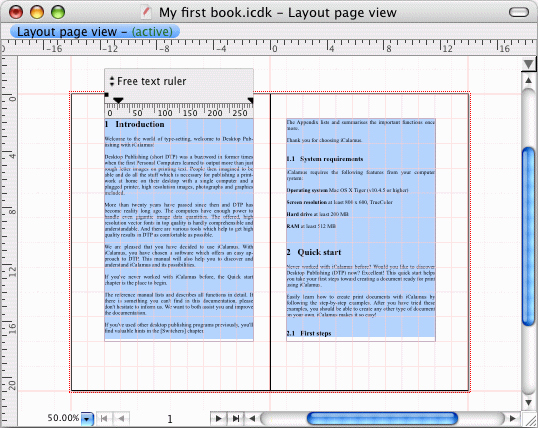Viewport: 538px width, 428px height.
Task: Click the blue horizontal scrollbar thumb
Action: coord(382,418)
